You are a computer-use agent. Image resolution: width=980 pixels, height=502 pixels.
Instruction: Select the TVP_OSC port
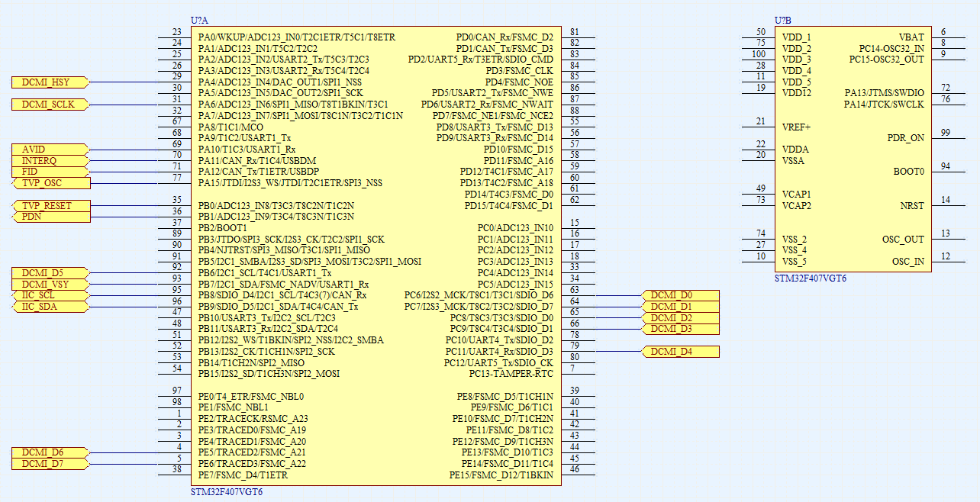pos(51,183)
